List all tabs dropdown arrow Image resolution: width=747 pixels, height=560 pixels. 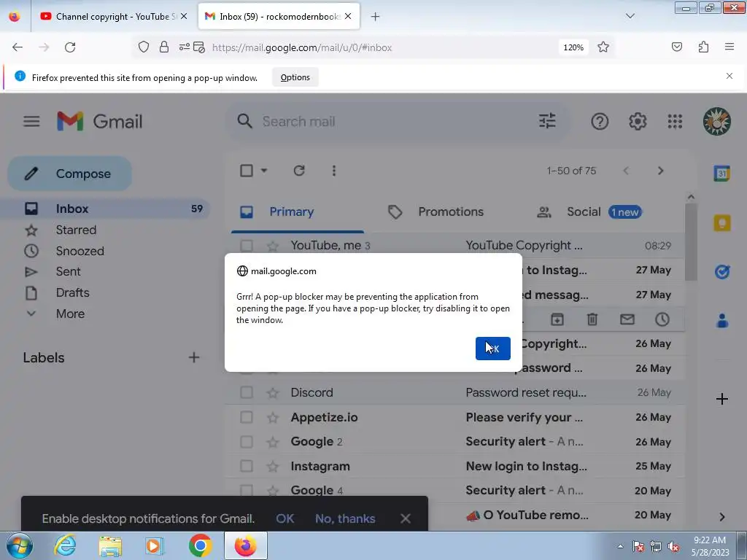630,16
